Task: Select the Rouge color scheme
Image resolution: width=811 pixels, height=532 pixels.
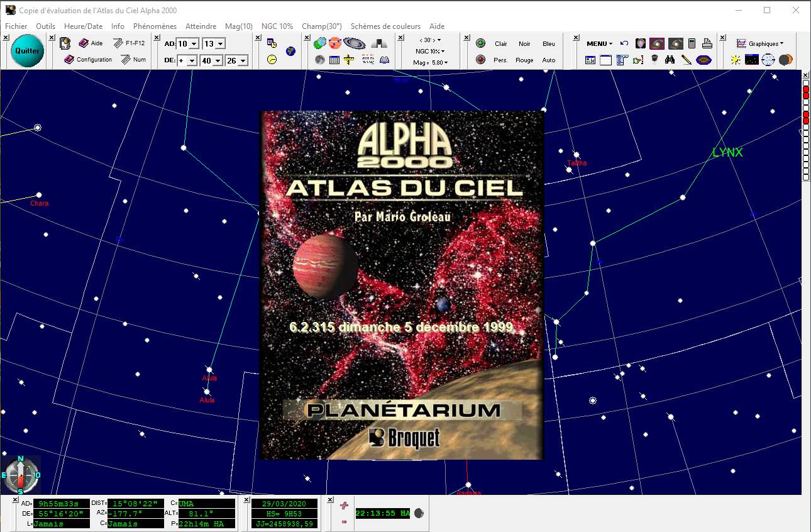Action: (x=524, y=60)
